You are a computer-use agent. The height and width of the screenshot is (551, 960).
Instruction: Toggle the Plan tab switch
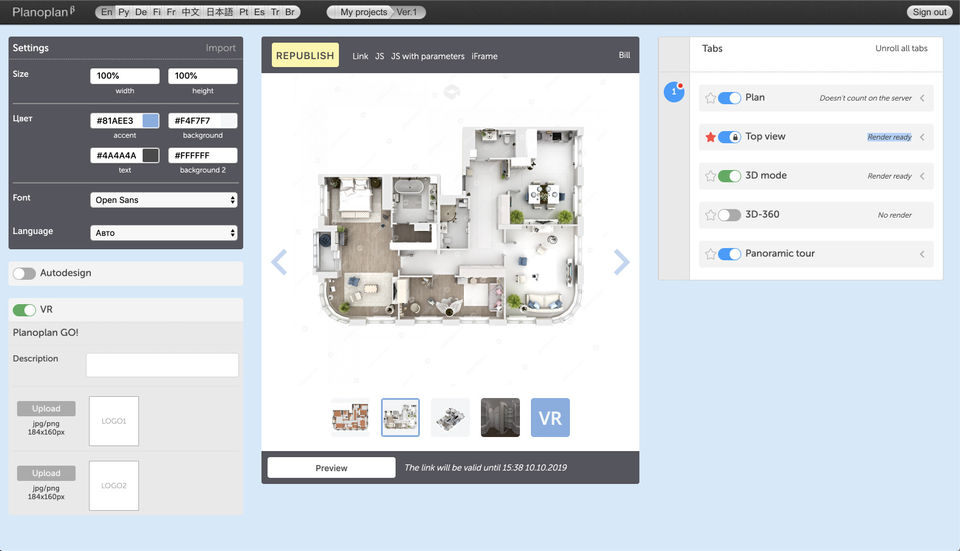tap(729, 98)
